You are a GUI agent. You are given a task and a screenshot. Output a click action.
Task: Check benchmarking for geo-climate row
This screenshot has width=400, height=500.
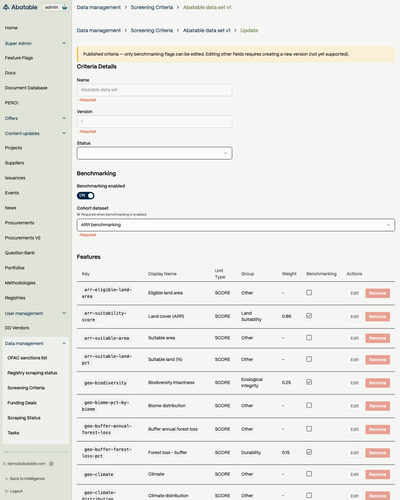309,474
